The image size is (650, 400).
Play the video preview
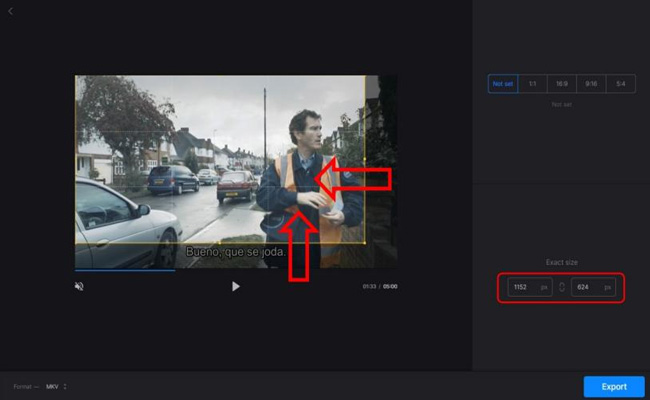click(235, 286)
